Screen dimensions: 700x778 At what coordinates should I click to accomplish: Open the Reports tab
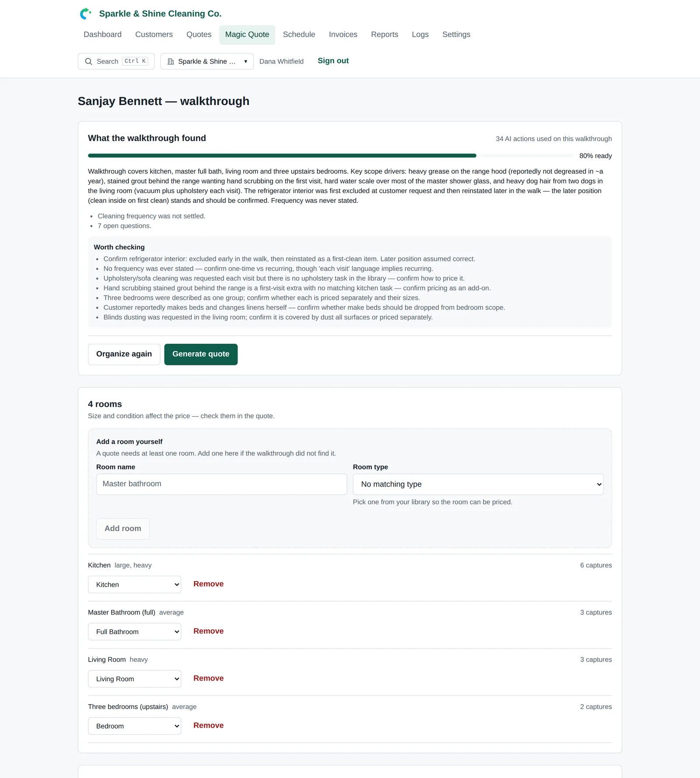(x=385, y=35)
